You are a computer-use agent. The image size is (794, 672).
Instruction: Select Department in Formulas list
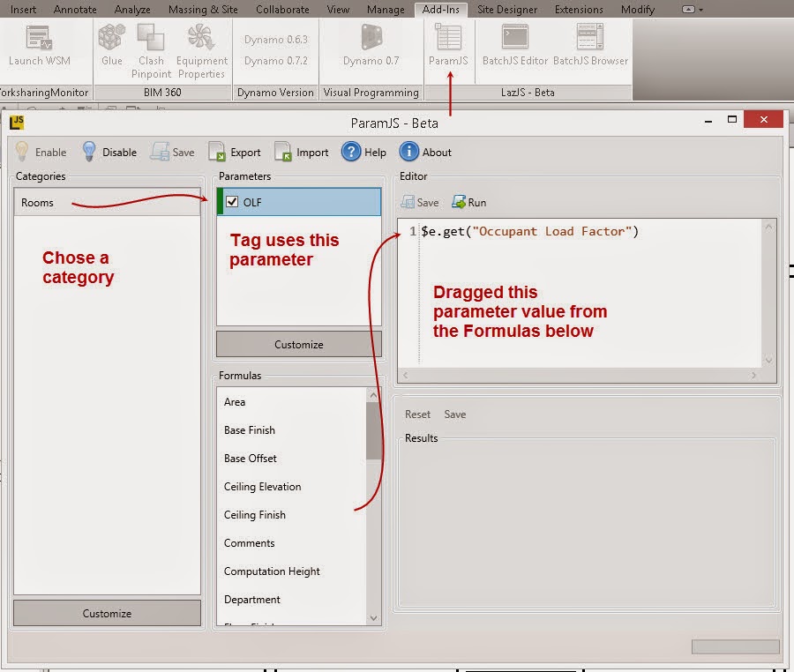pyautogui.click(x=291, y=600)
